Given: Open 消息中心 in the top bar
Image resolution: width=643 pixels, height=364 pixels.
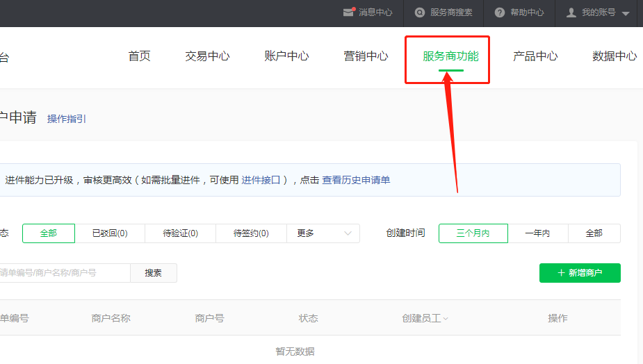Looking at the screenshot, I should [x=375, y=13].
